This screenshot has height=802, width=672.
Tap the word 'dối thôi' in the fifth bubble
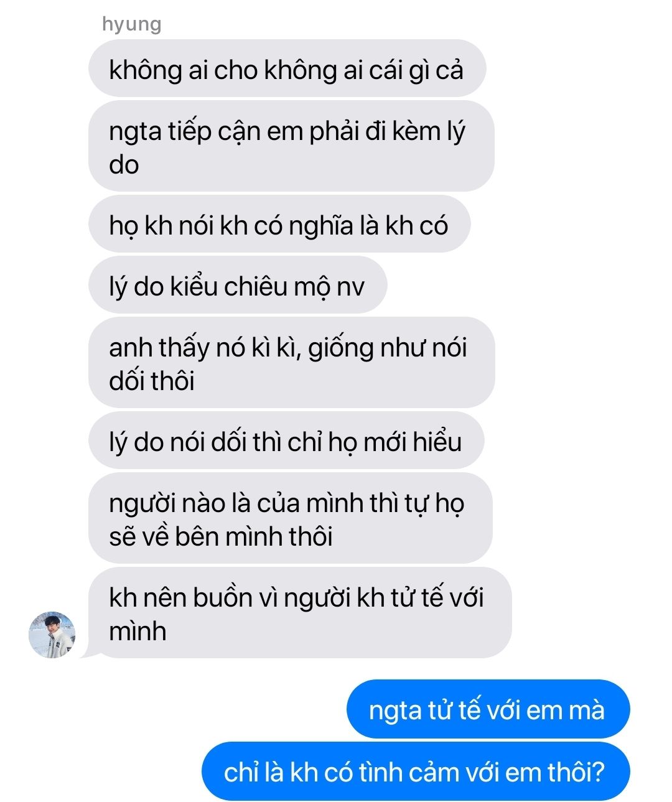[x=152, y=380]
